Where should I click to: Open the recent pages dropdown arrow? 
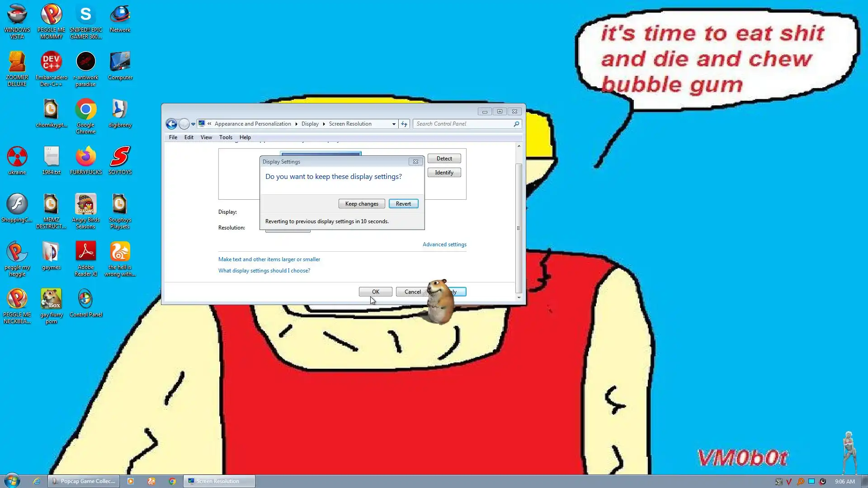193,124
